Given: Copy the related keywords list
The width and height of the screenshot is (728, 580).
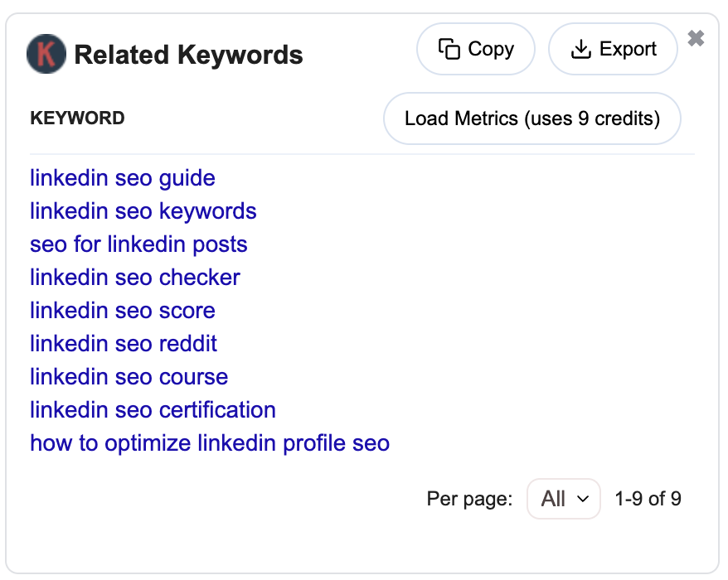Looking at the screenshot, I should (476, 49).
